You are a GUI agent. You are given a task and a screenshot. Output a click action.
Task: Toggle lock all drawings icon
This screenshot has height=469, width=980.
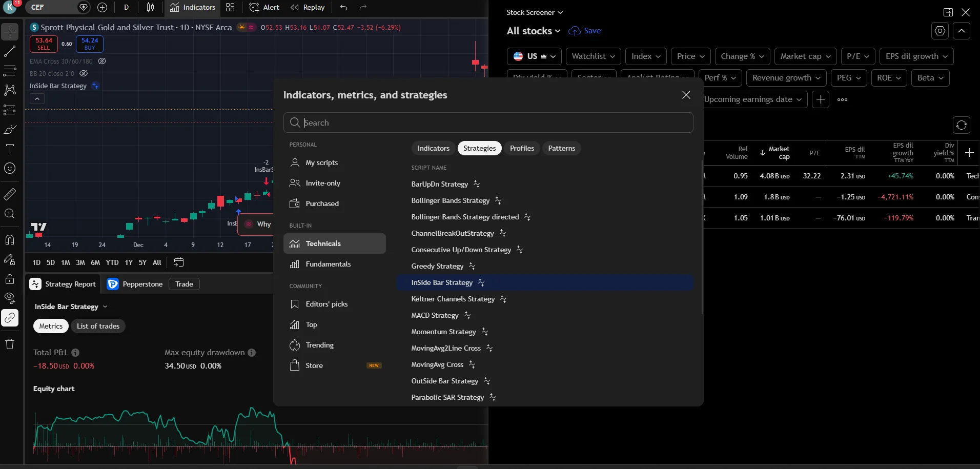tap(10, 279)
